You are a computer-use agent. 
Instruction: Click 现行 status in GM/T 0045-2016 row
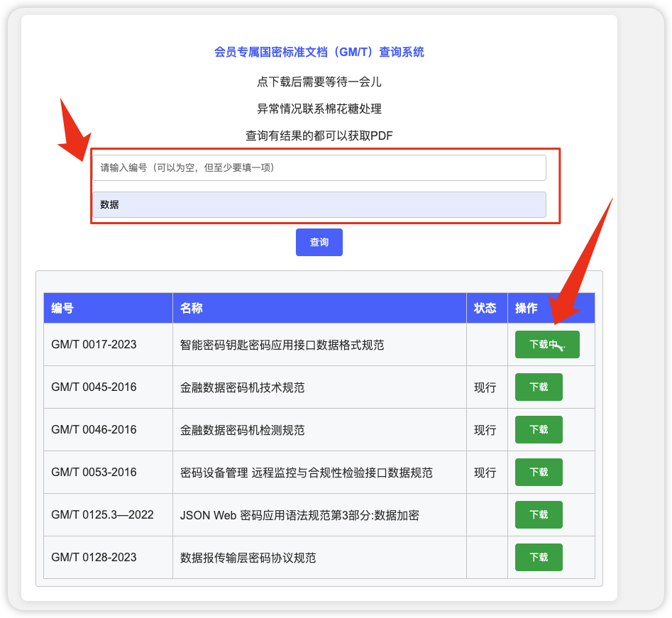click(x=485, y=387)
